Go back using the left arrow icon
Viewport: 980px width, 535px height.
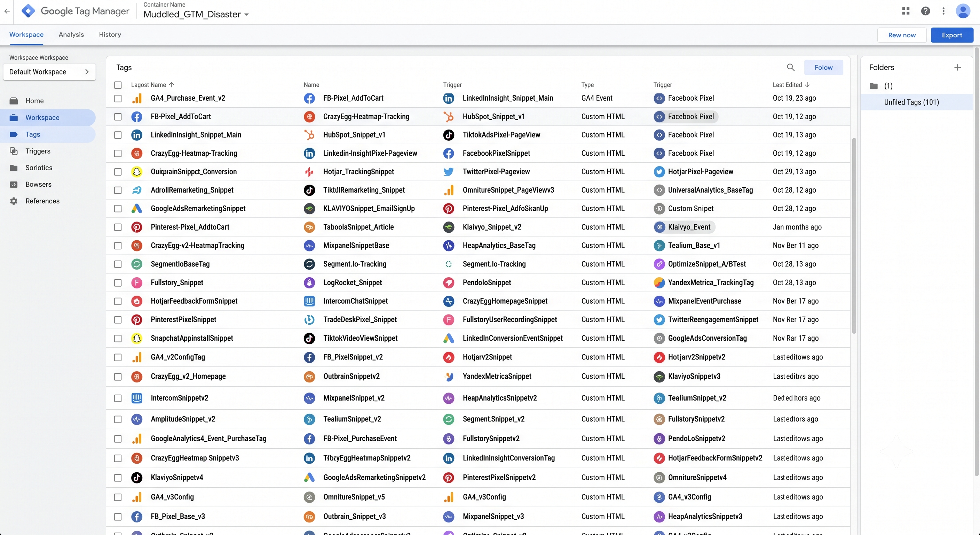pyautogui.click(x=7, y=11)
